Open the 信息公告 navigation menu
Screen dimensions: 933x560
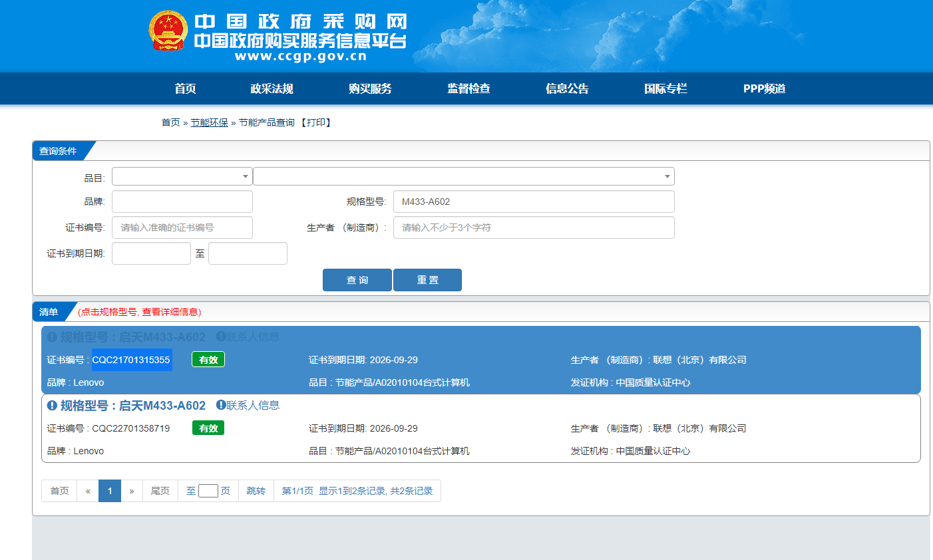click(x=567, y=88)
